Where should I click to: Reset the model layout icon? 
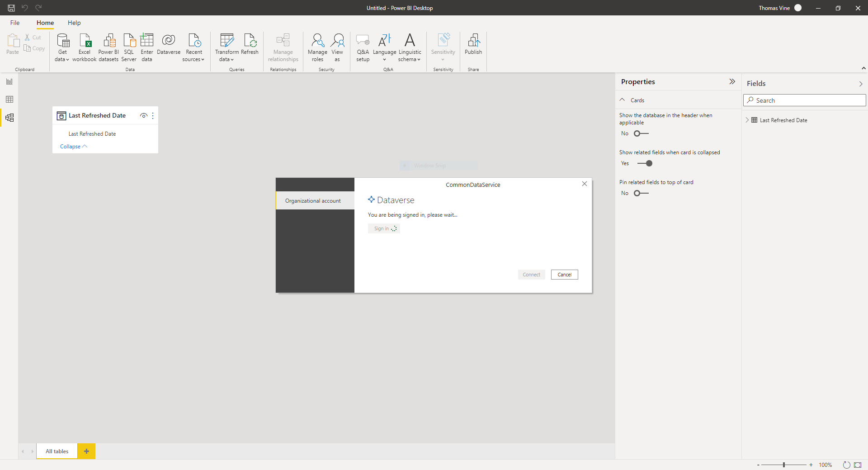point(846,465)
